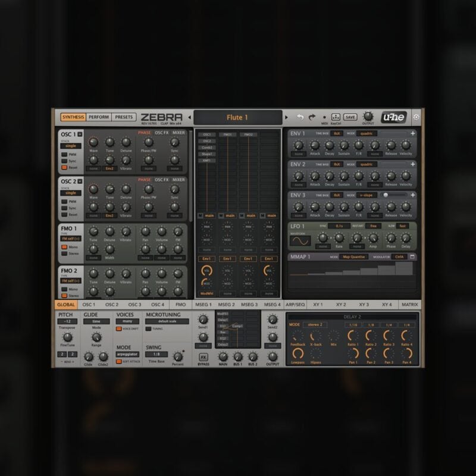Open the ARP/SEQ tab

[295, 305]
